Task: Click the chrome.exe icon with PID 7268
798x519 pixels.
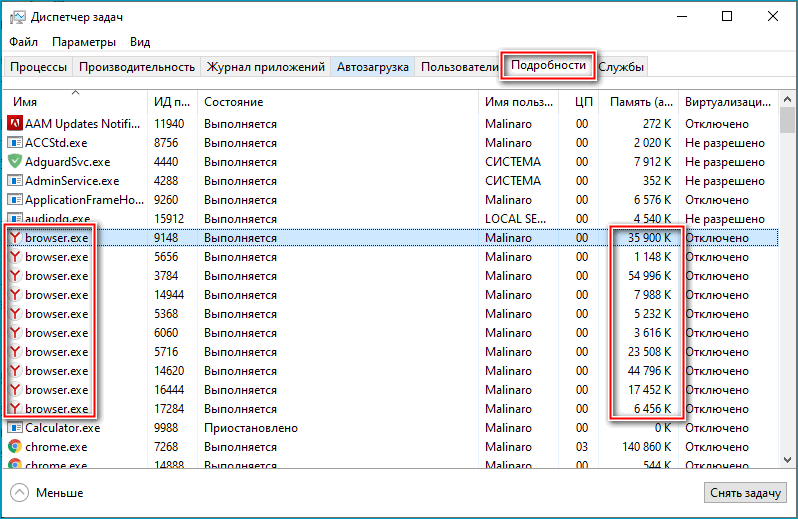Action: pos(15,447)
